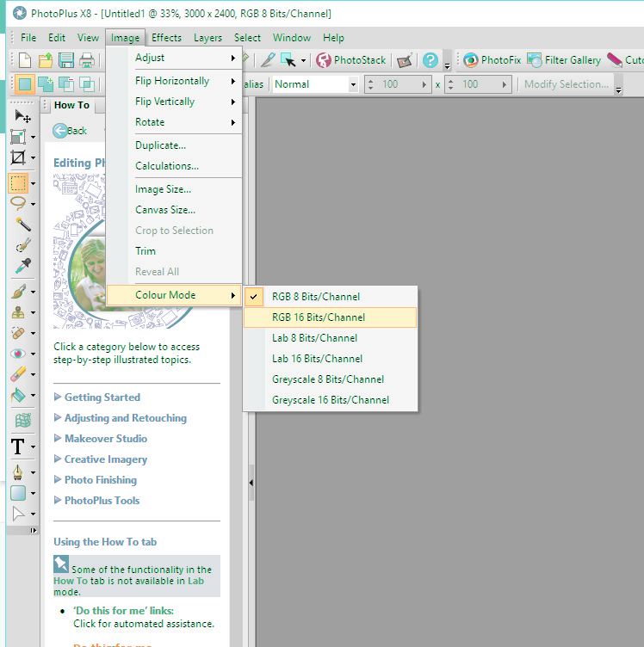This screenshot has width=644, height=647.
Task: Expand the Rotate submenu
Action: tap(174, 122)
